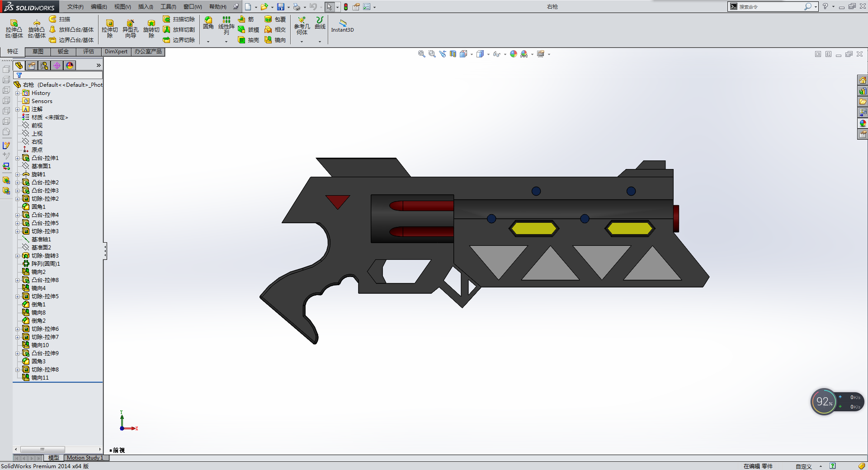Screen dimensions: 868x470
Task: Toggle the selection arrow tool
Action: [330, 7]
